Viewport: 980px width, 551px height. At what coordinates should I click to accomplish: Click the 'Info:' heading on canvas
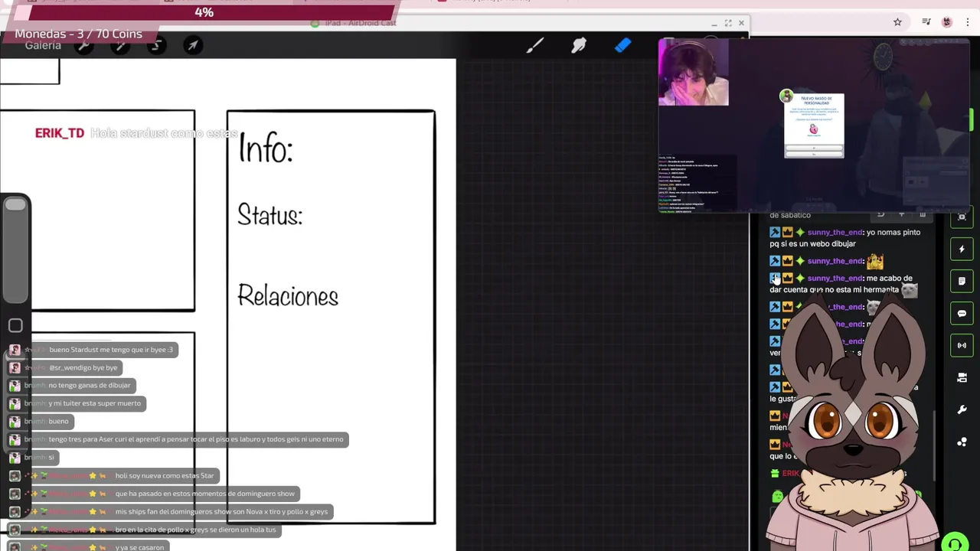pyautogui.click(x=266, y=148)
